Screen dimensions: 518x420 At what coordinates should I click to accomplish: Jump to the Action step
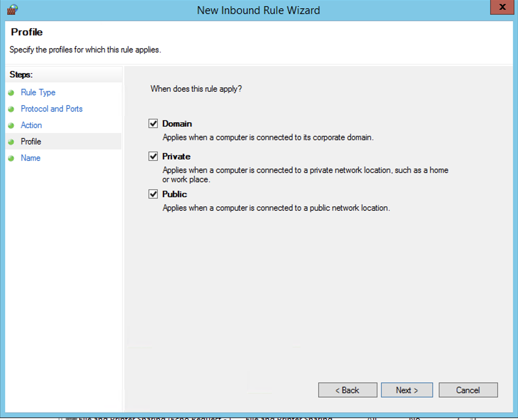[31, 125]
